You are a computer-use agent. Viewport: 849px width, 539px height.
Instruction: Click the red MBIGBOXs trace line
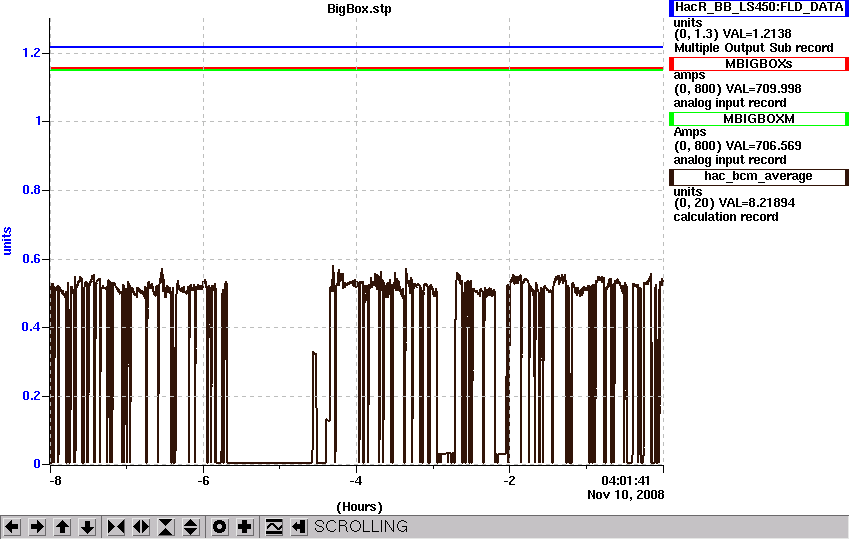356,68
